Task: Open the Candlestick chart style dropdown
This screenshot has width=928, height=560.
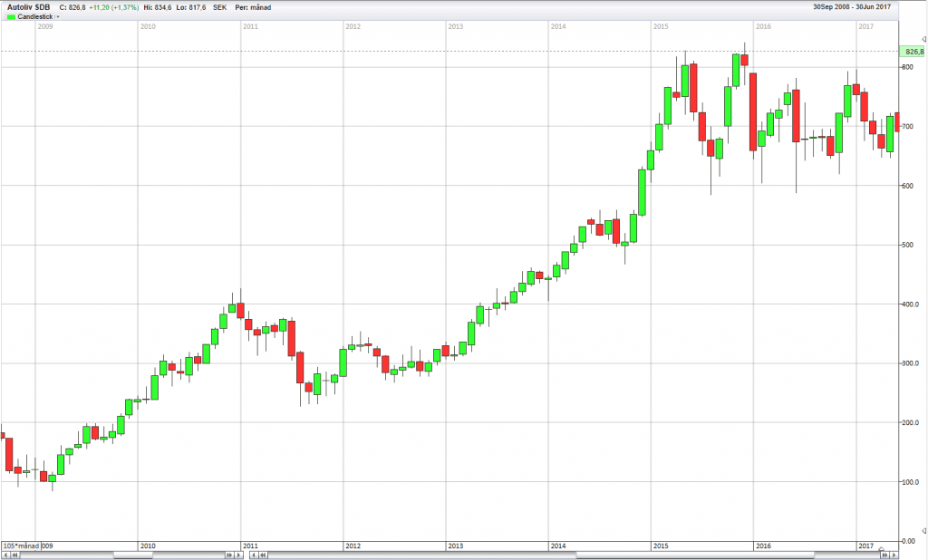Action: tap(58, 15)
